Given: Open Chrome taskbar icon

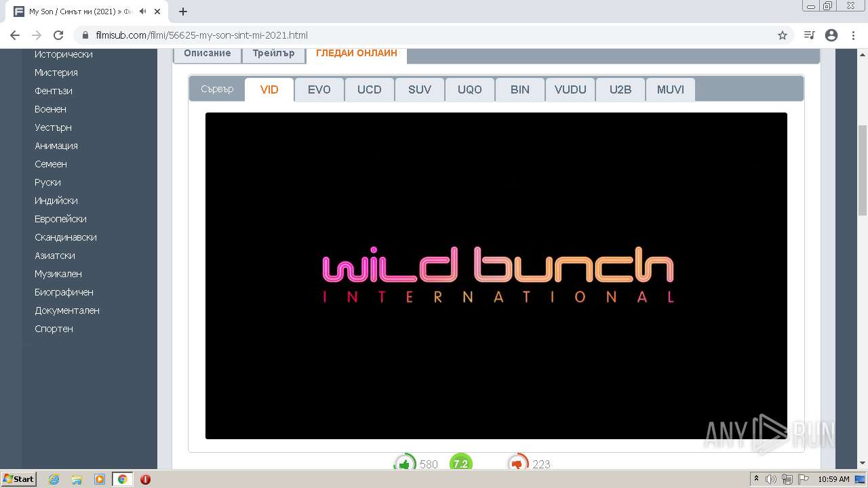Looking at the screenshot, I should click(122, 479).
